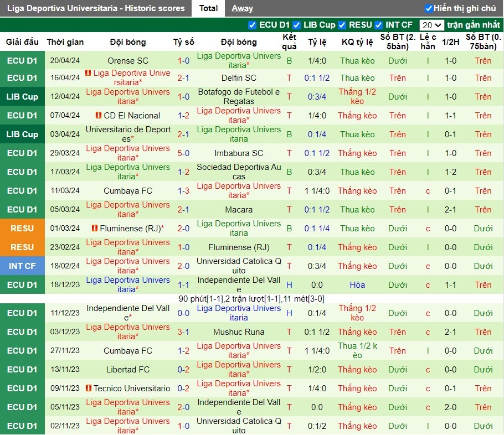Click trận gần nhất label
The image size is (504, 435).
(474, 25)
